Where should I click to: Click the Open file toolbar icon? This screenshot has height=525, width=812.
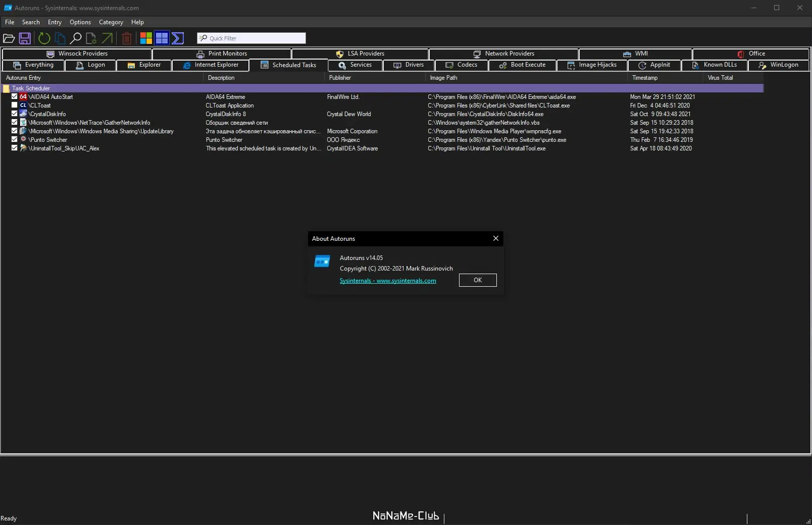(9, 38)
